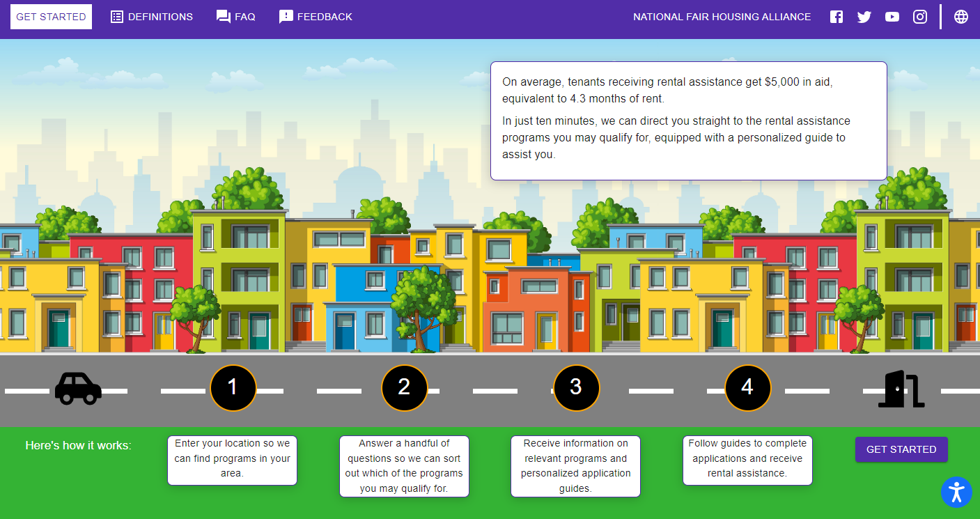Click the 'In just ten minutes' paragraph
This screenshot has width=980, height=519.
(676, 137)
